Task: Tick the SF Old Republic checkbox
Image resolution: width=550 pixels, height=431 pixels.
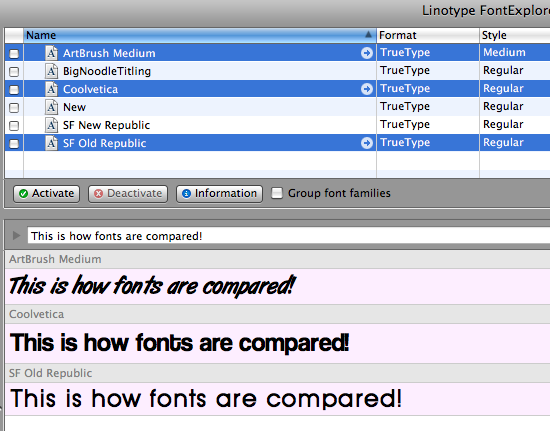Action: [x=14, y=144]
